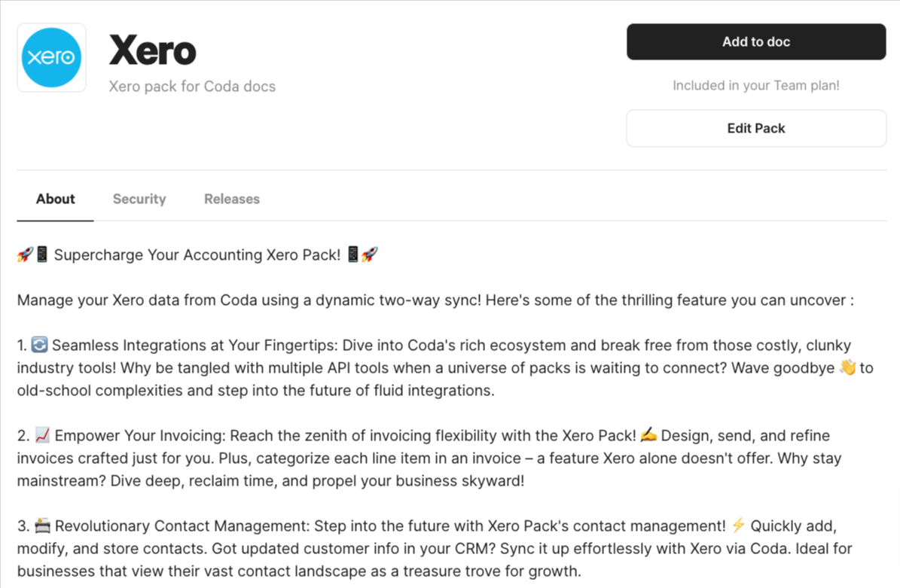Screen dimensions: 900x588
Task: Click the phone emoji before Supercharge
Action: (41, 255)
